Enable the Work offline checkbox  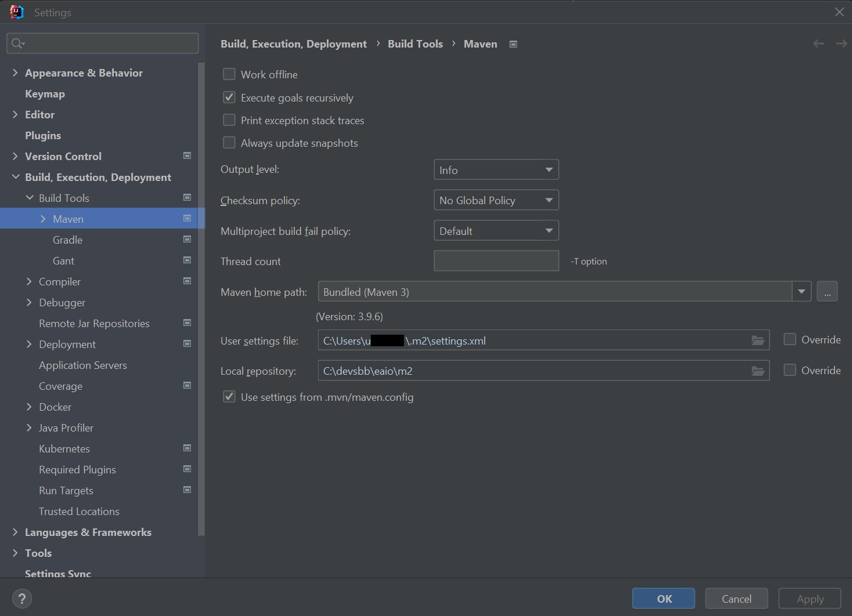(229, 74)
